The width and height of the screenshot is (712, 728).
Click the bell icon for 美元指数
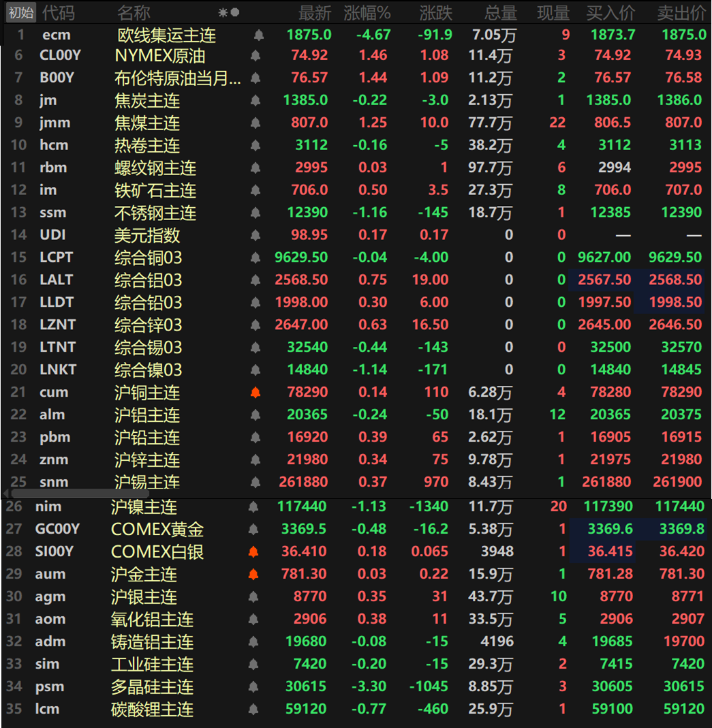tap(256, 235)
